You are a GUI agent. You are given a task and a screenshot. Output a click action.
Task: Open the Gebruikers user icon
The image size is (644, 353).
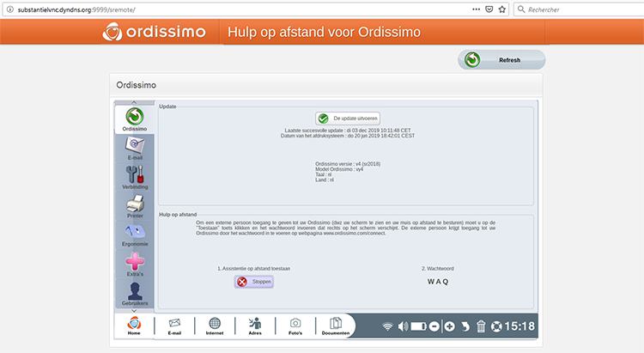point(135,294)
